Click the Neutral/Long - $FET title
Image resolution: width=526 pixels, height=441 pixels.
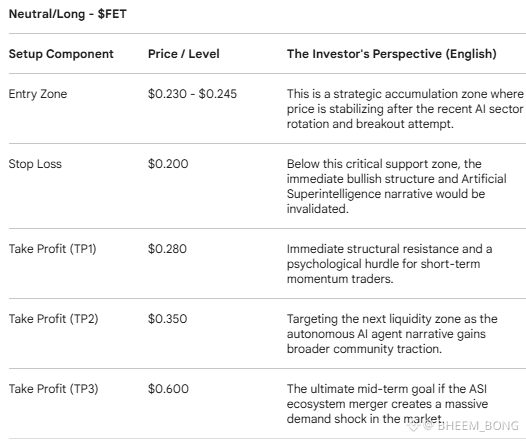click(x=67, y=14)
